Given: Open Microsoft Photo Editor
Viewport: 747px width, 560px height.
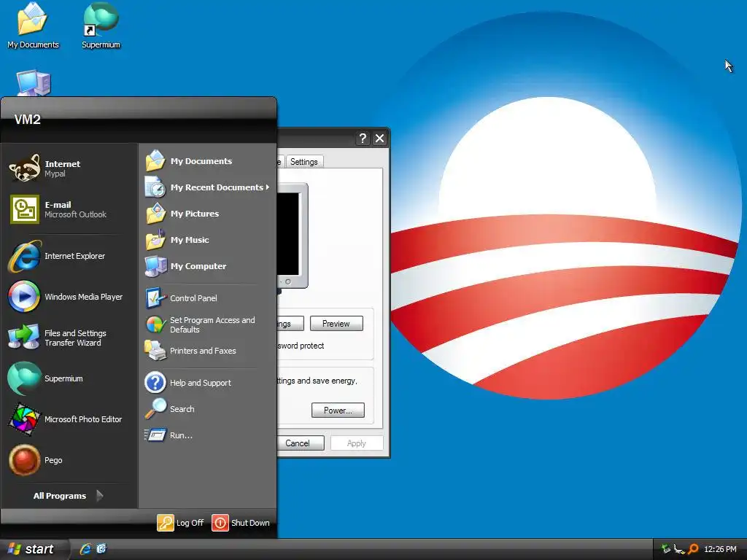Looking at the screenshot, I should tap(69, 419).
